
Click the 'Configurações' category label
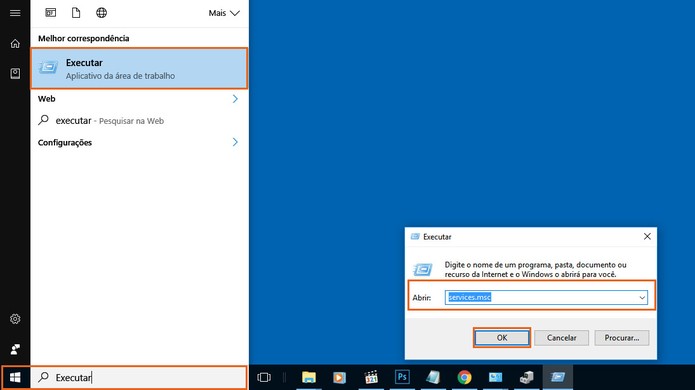(x=65, y=143)
